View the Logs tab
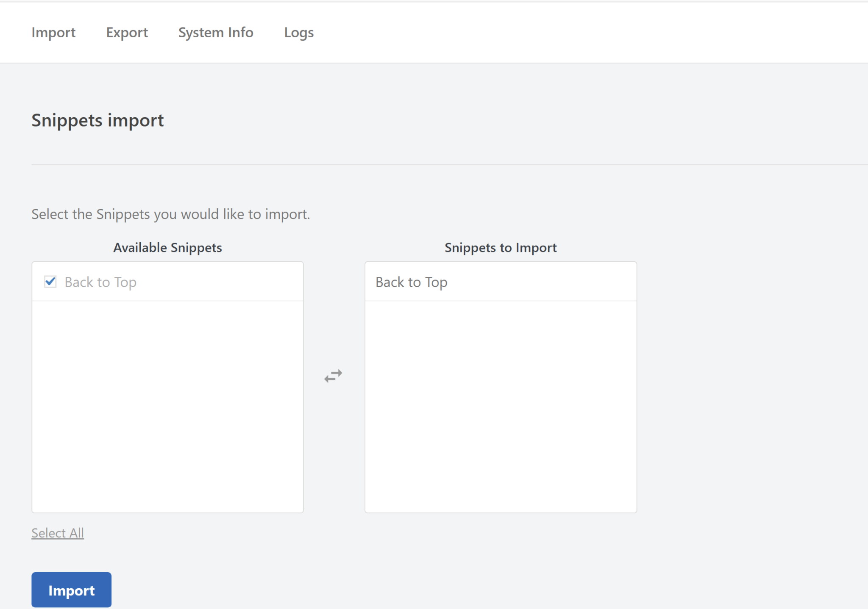The height and width of the screenshot is (609, 868). pyautogui.click(x=299, y=32)
